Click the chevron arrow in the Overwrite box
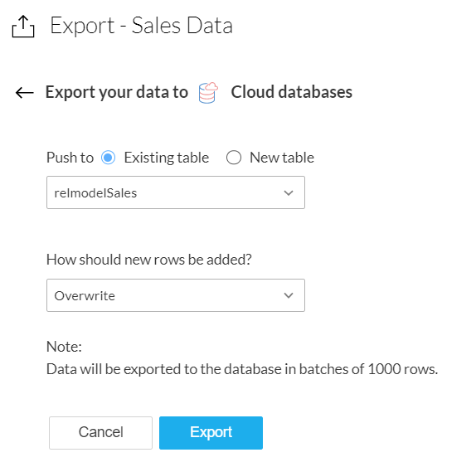This screenshot has height=467, width=476. tap(289, 295)
